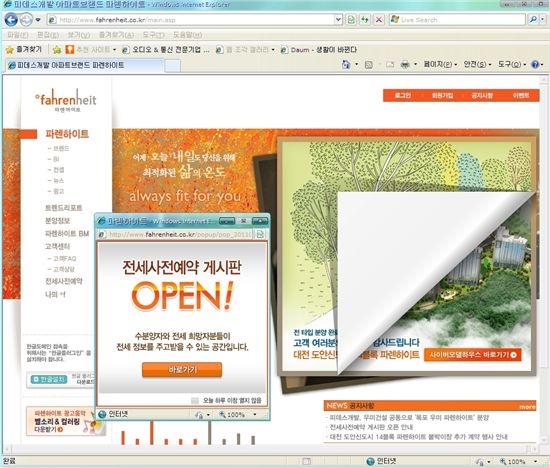Click 한글설치 button in the sidebar

pos(49,379)
